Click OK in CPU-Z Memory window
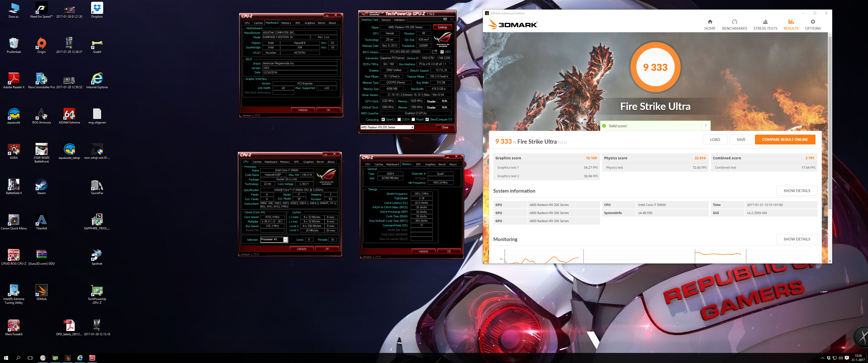868x363 pixels. point(449,251)
